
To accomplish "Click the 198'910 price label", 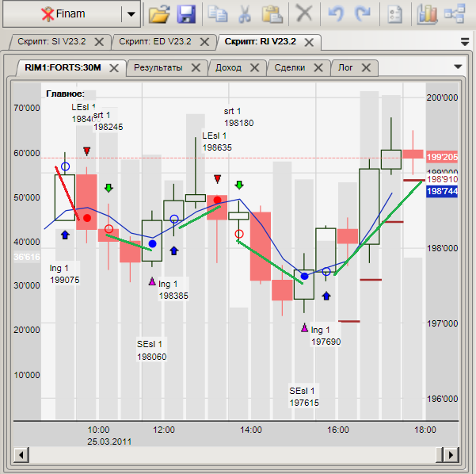I will tap(442, 179).
